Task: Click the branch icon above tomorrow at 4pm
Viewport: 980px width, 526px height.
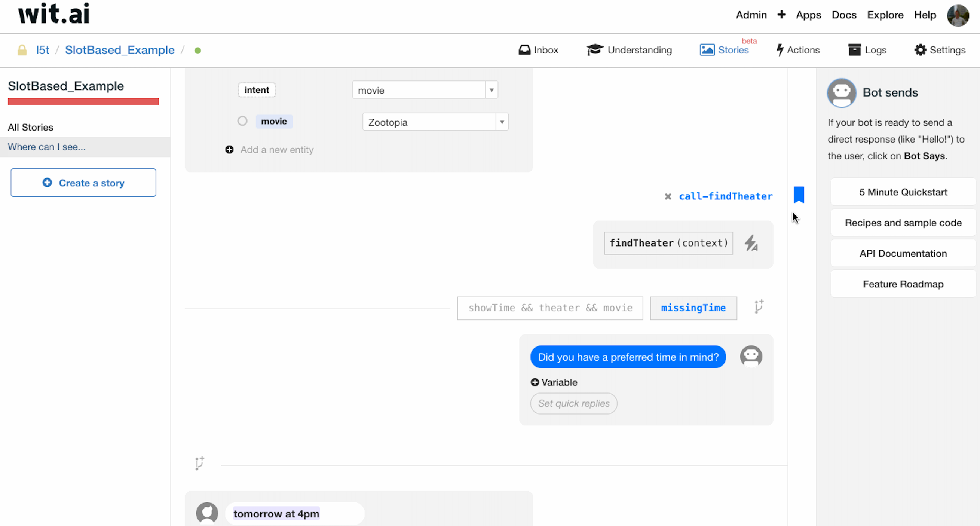Action: [200, 463]
